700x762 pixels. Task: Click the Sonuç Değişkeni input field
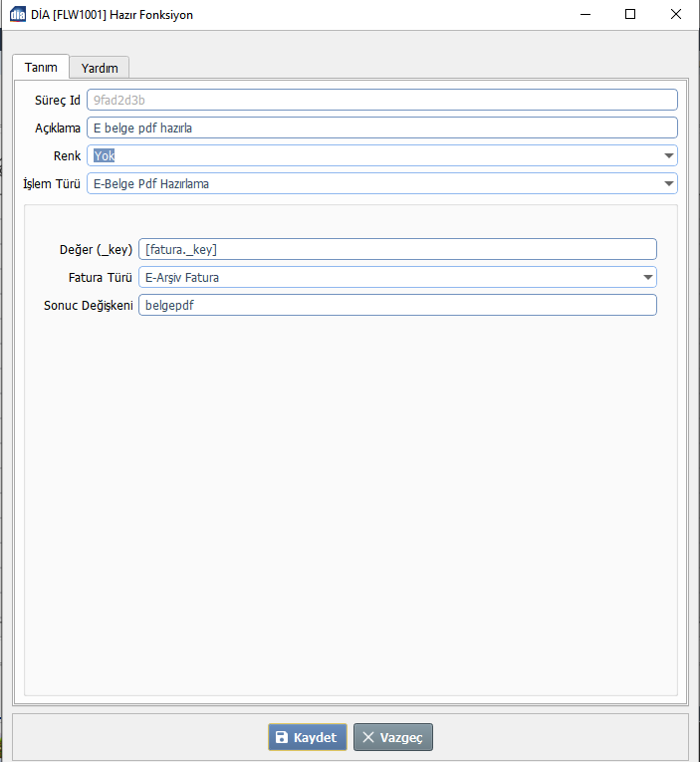coord(397,305)
